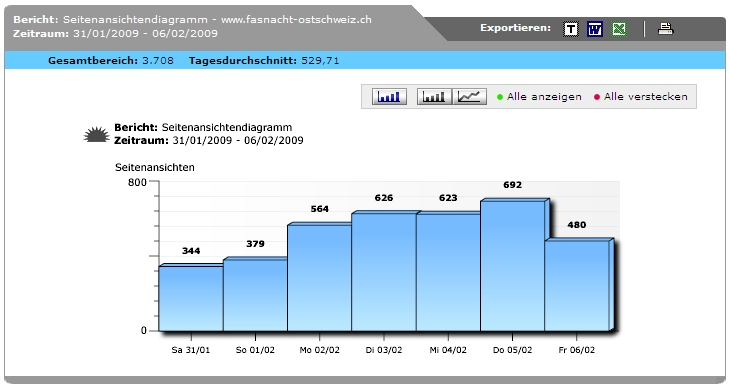The image size is (730, 389).
Task: Click the spiky sun logo icon
Action: coord(96,134)
